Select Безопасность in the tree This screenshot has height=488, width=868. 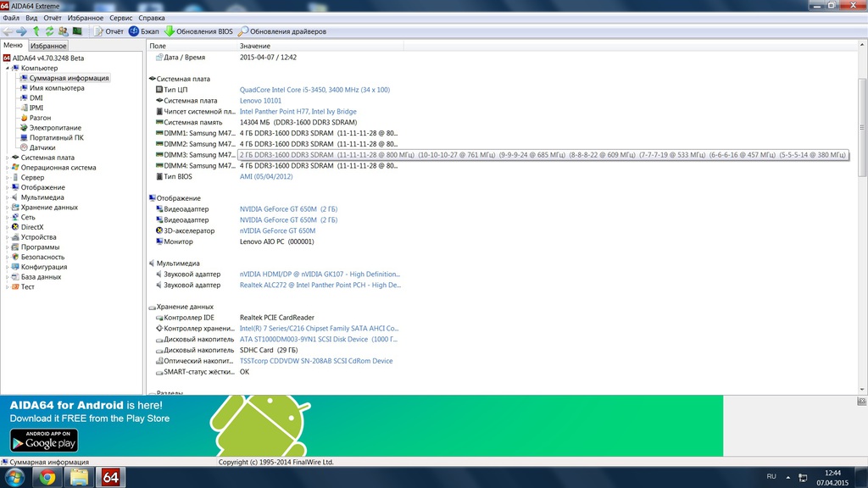point(42,258)
